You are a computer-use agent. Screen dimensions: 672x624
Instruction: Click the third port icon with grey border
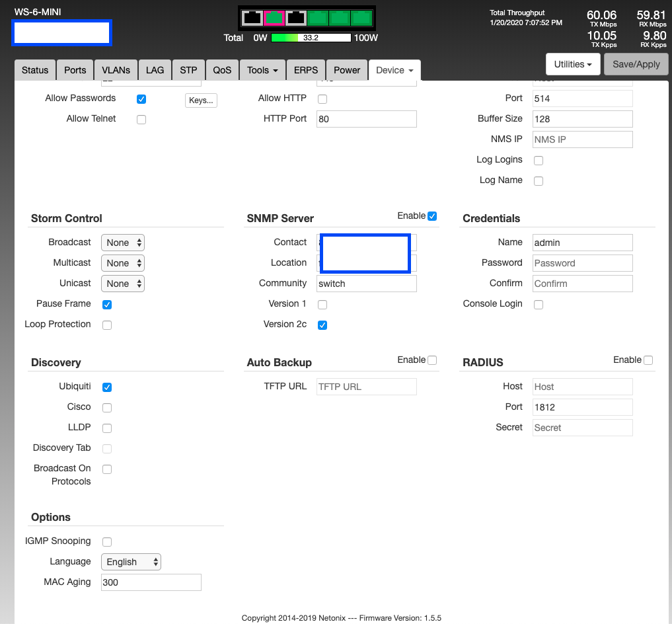(x=296, y=18)
